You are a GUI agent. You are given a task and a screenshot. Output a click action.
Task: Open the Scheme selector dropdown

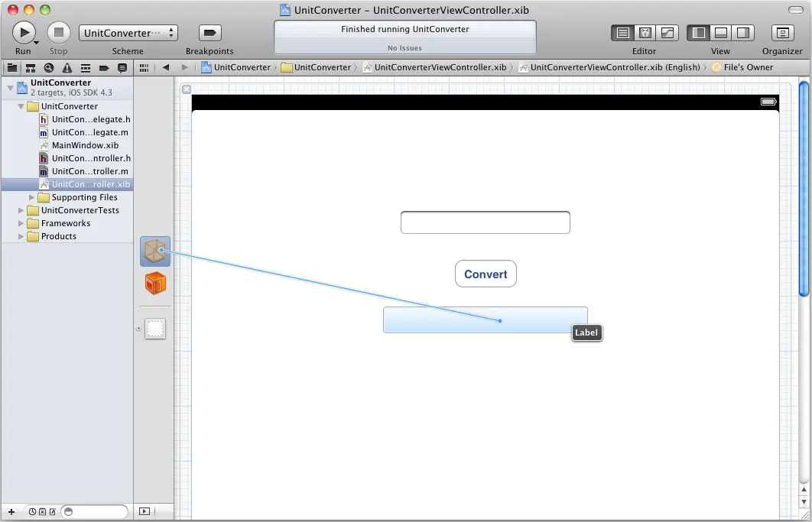tap(128, 33)
